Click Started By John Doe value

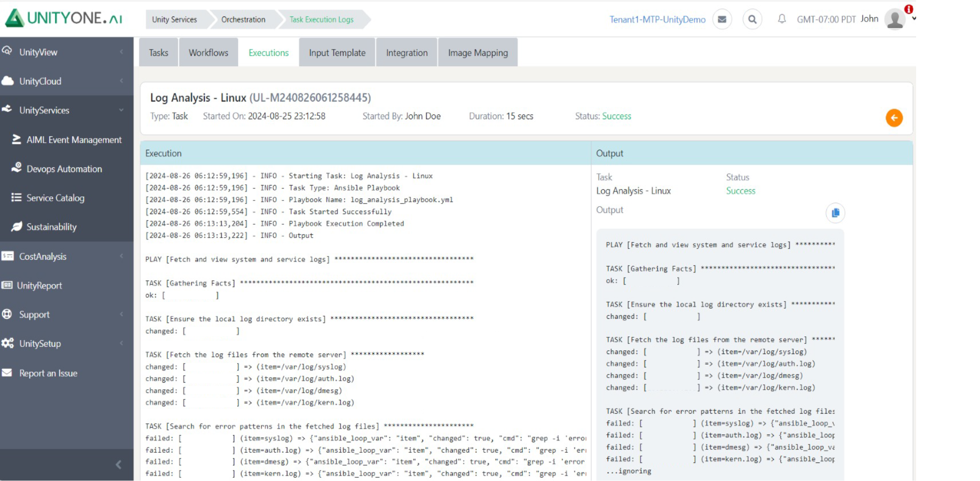(x=423, y=116)
